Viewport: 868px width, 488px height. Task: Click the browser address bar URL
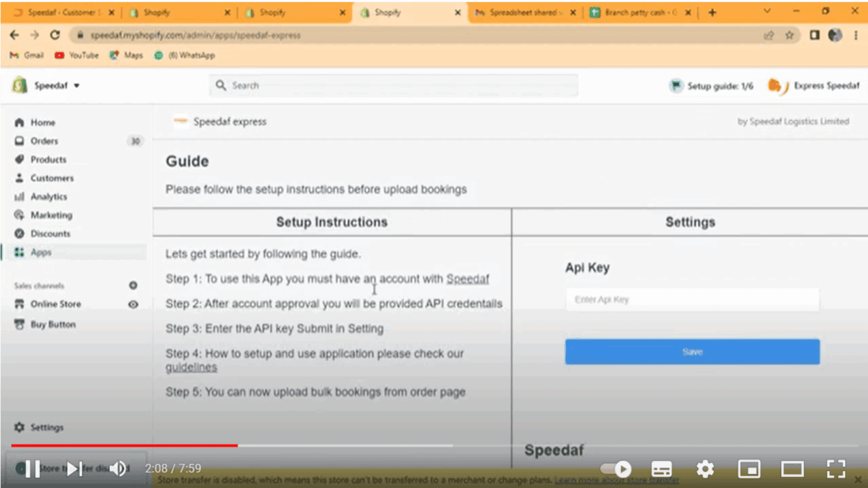tap(195, 35)
